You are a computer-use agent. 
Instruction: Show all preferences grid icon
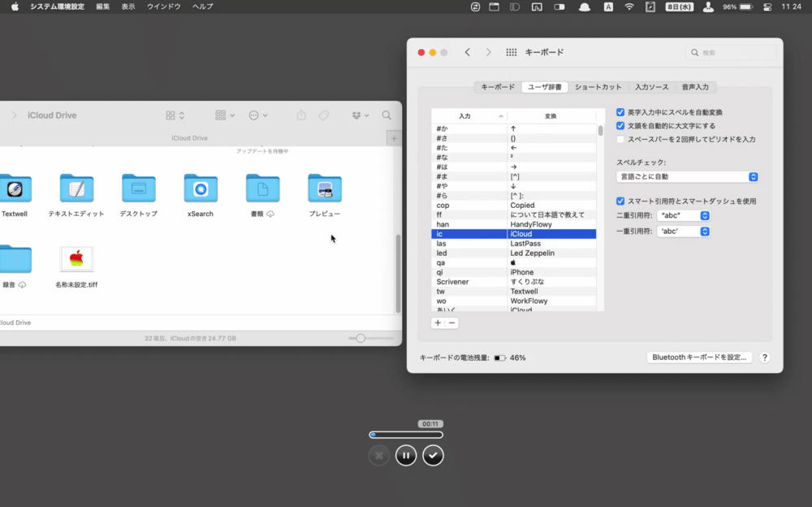click(511, 52)
